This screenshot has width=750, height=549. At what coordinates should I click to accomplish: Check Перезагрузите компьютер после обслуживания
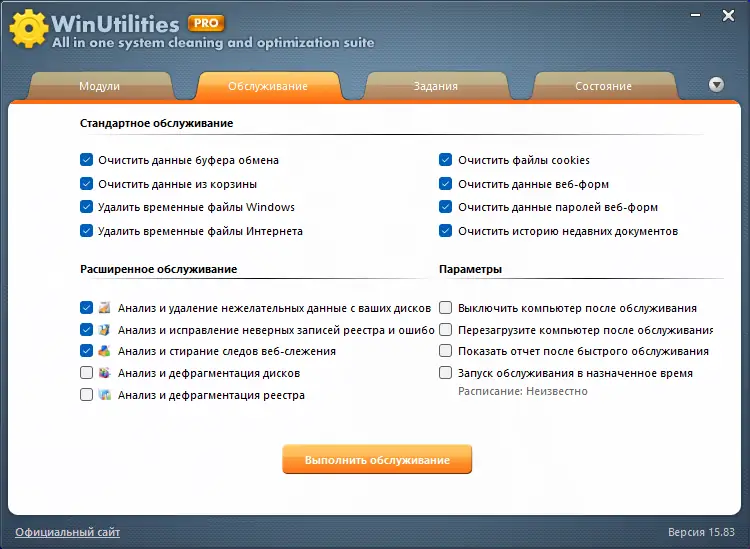pos(445,329)
